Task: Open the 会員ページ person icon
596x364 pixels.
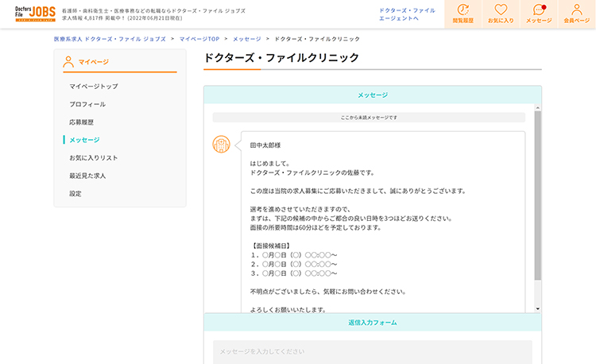Action: point(577,14)
